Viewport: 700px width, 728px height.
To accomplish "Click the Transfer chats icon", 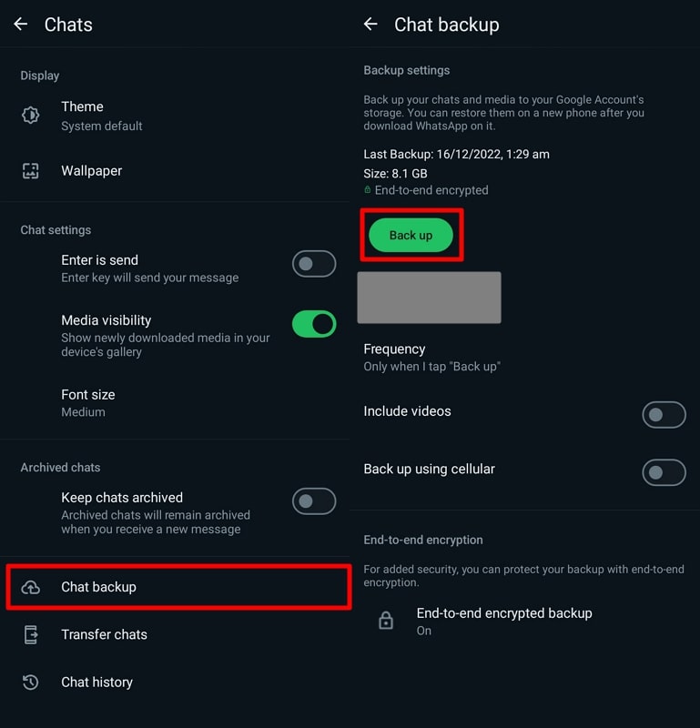I will coord(30,634).
